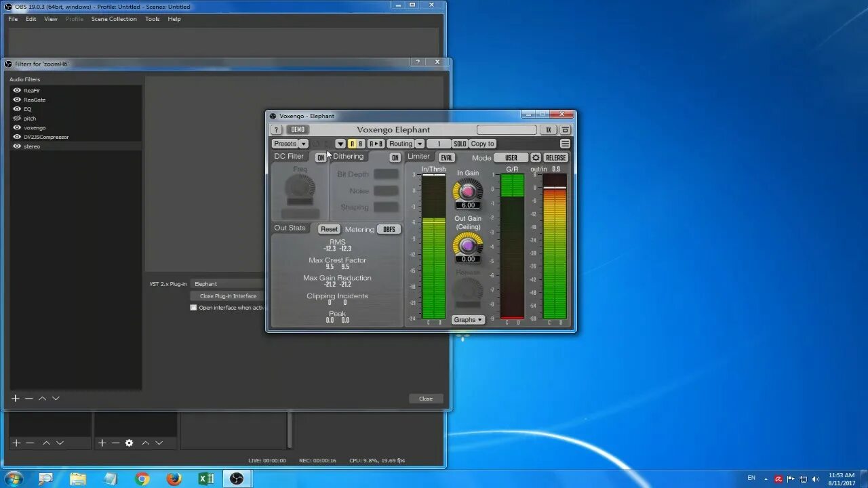Toggle visibility of EQ filter
Viewport: 868px width, 488px height.
pyautogui.click(x=17, y=109)
